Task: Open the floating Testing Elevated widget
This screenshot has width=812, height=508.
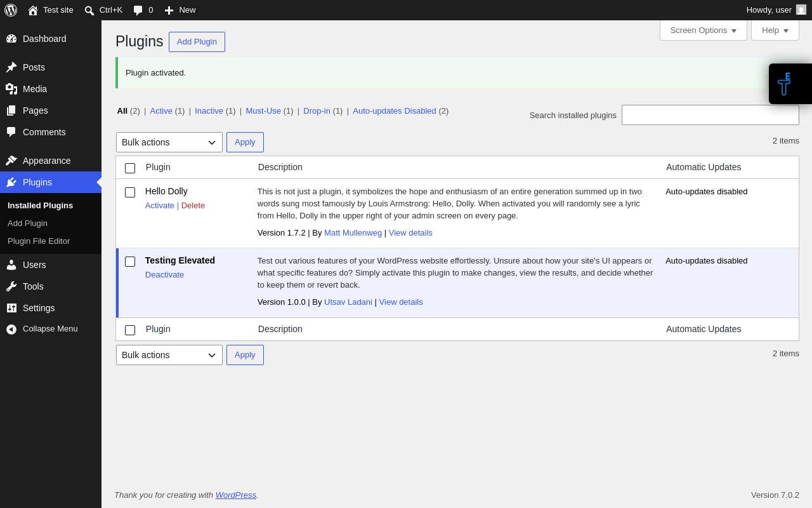Action: (x=790, y=84)
